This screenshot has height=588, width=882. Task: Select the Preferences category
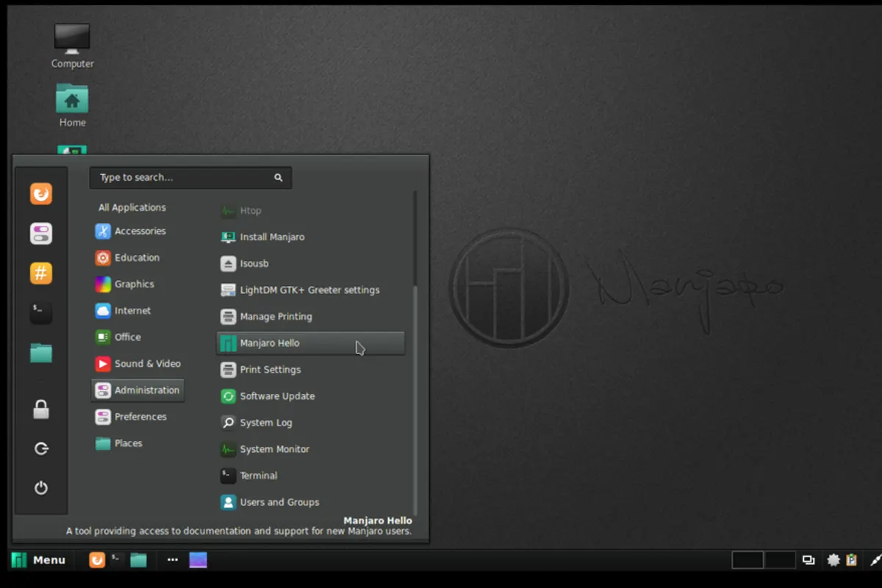[x=139, y=417]
